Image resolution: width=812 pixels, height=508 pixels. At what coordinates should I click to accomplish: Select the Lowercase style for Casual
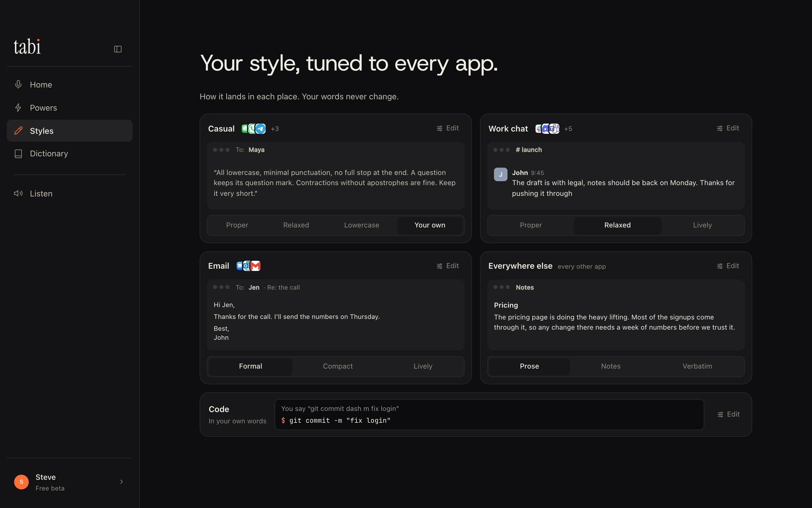pos(361,225)
